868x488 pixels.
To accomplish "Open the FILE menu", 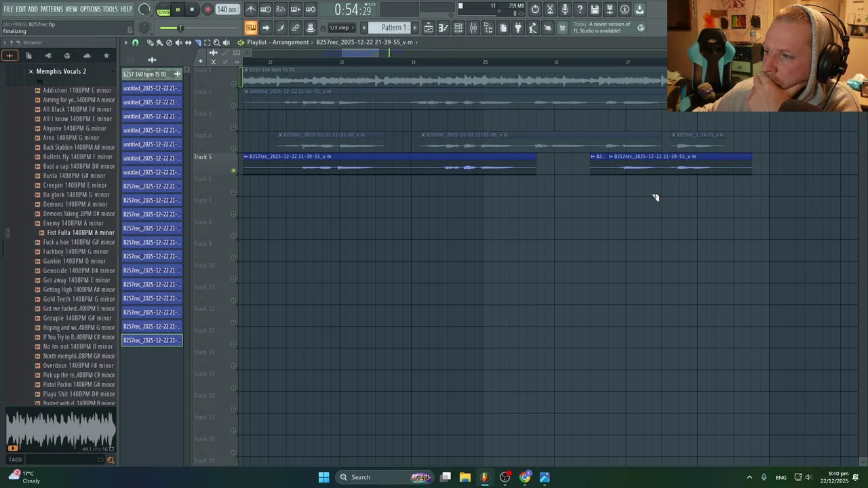I will coord(8,9).
